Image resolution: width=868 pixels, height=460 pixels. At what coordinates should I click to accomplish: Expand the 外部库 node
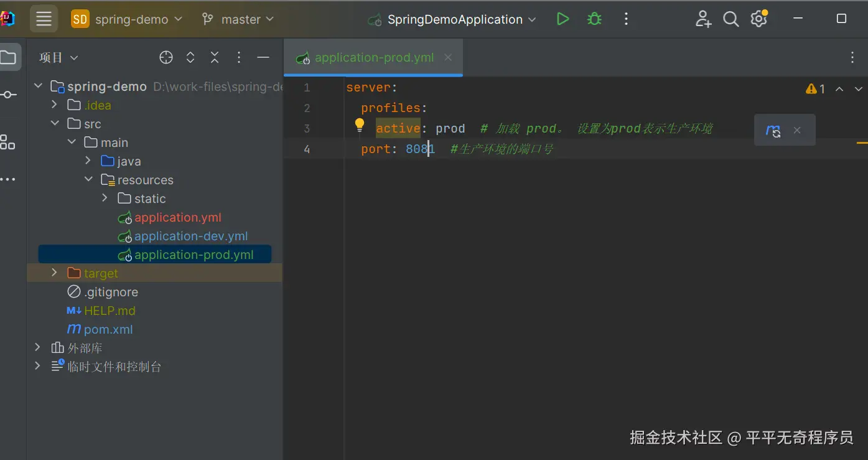[38, 347]
